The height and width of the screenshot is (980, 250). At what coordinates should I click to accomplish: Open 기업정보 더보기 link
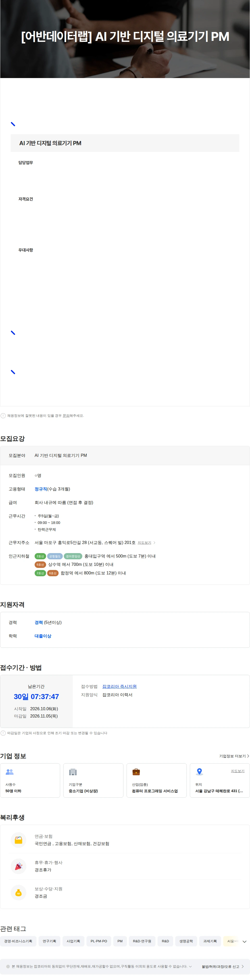pos(234,756)
